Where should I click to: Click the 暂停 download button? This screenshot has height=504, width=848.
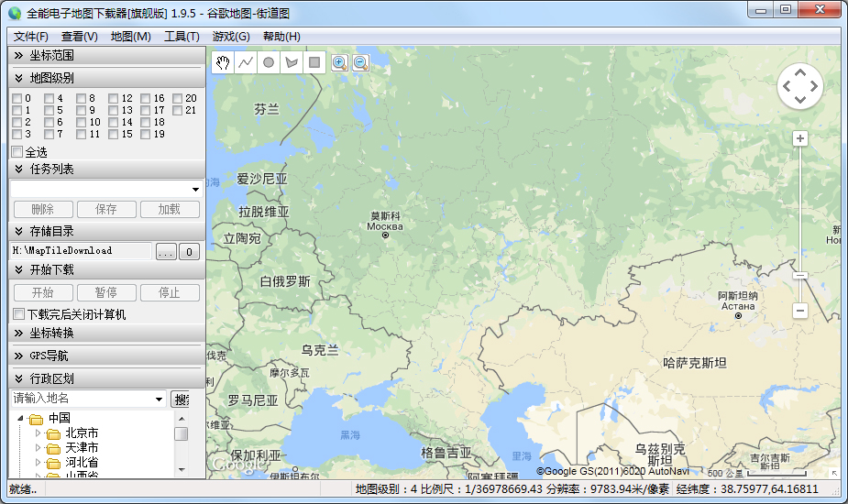point(106,292)
